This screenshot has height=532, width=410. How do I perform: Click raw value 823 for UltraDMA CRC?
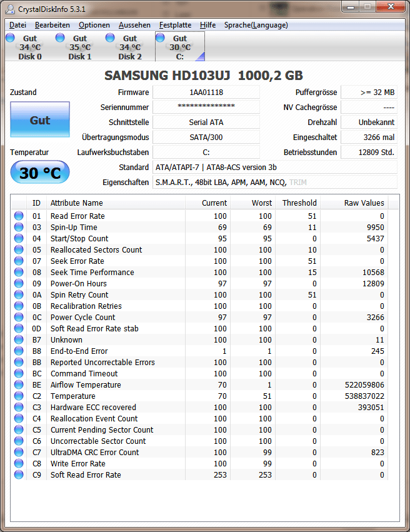[x=377, y=452]
